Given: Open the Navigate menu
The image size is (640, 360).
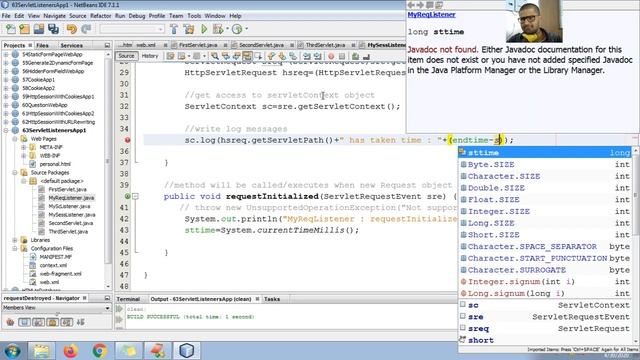Looking at the screenshot, I should point(54,16).
